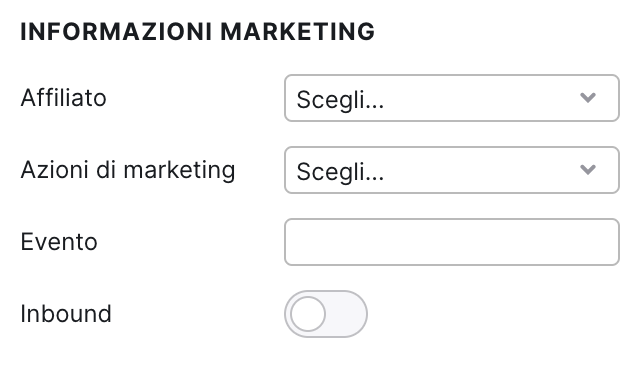The image size is (638, 380).
Task: Expand the Azioni di marketing combo box
Action: [x=452, y=170]
